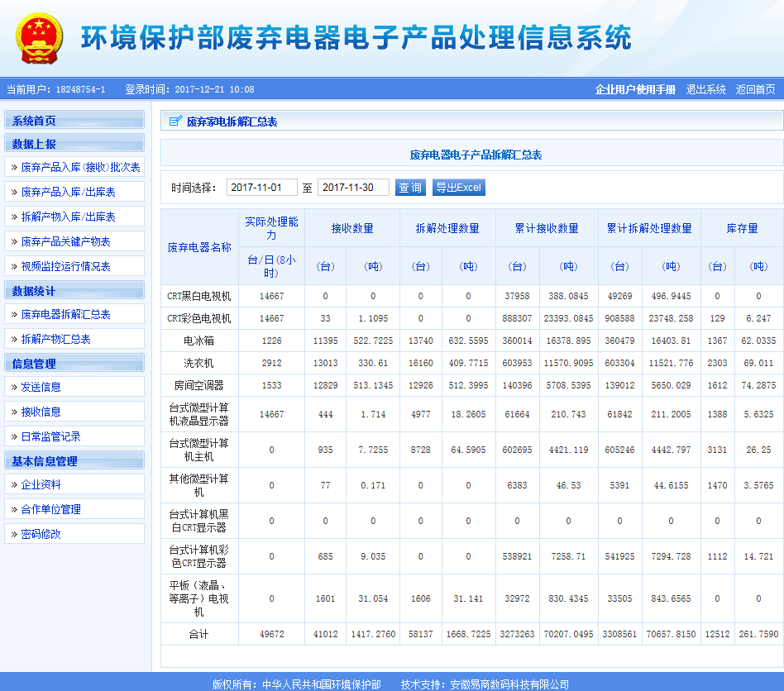The image size is (784, 691).
Task: Select 拆解产物入库/出库表 in sidebar
Action: (68, 217)
